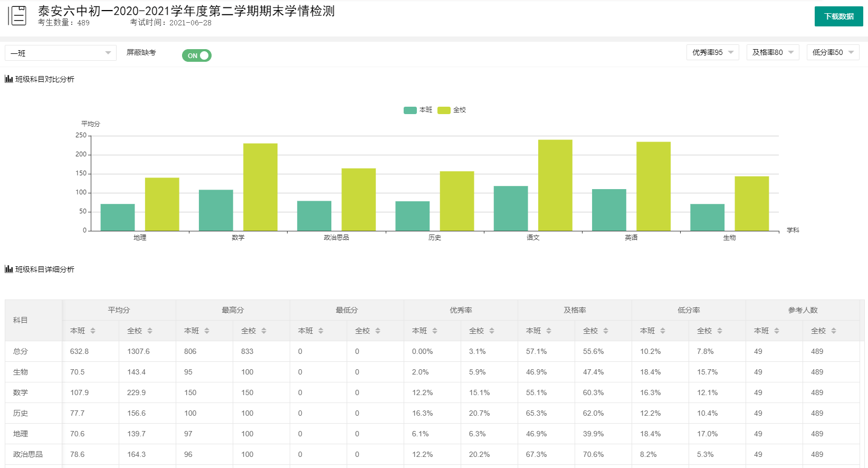Sort 平均分 全校 column
Viewport: 868px width, 468px height.
[150, 331]
